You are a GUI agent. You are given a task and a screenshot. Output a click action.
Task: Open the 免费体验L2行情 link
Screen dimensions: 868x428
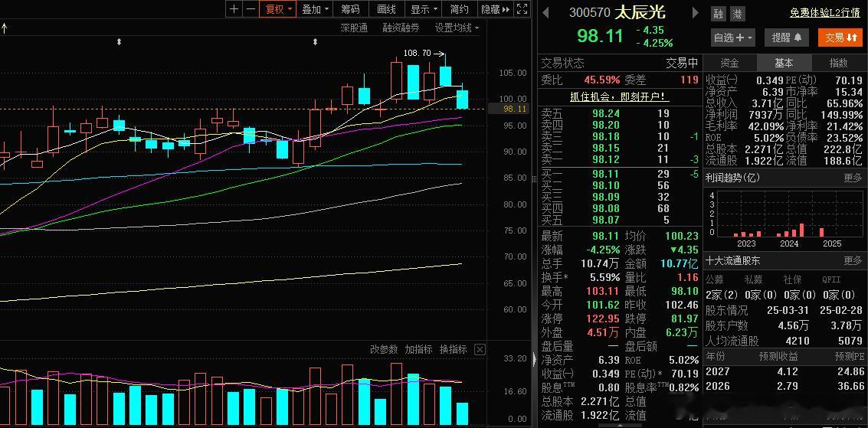coord(824,13)
